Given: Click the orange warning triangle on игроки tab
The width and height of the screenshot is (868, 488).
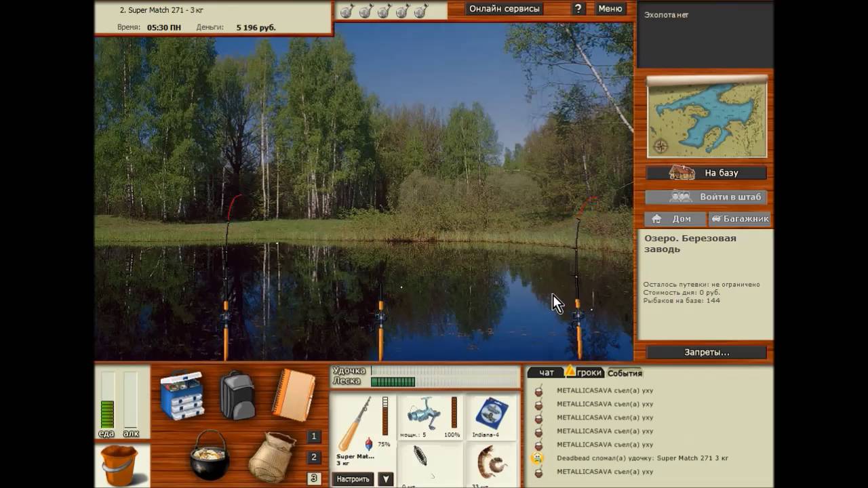Looking at the screenshot, I should (x=570, y=371).
